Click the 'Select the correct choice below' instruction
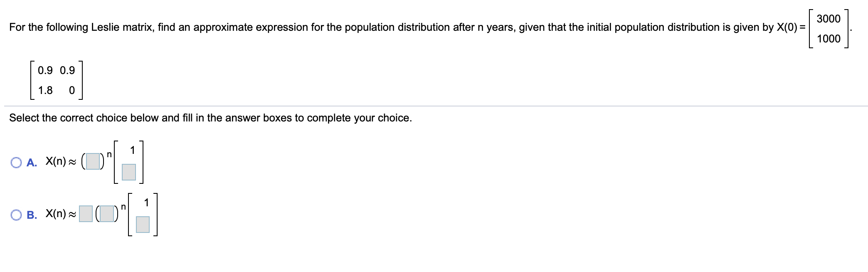868x272 pixels. (x=210, y=118)
